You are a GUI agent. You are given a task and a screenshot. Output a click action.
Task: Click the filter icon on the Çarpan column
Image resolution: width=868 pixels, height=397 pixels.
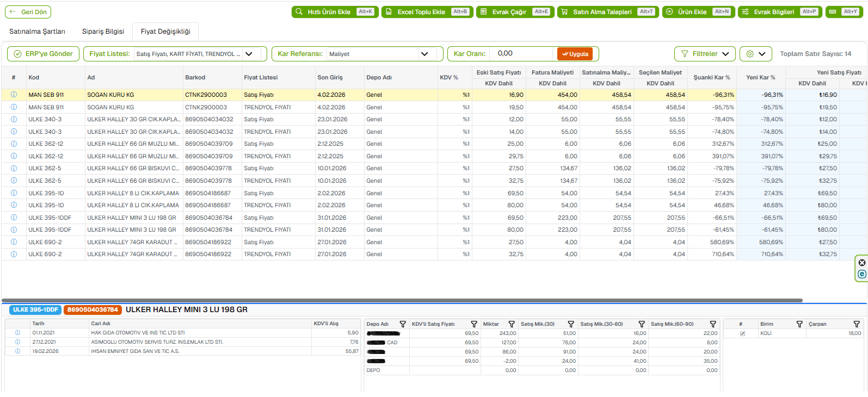point(857,324)
